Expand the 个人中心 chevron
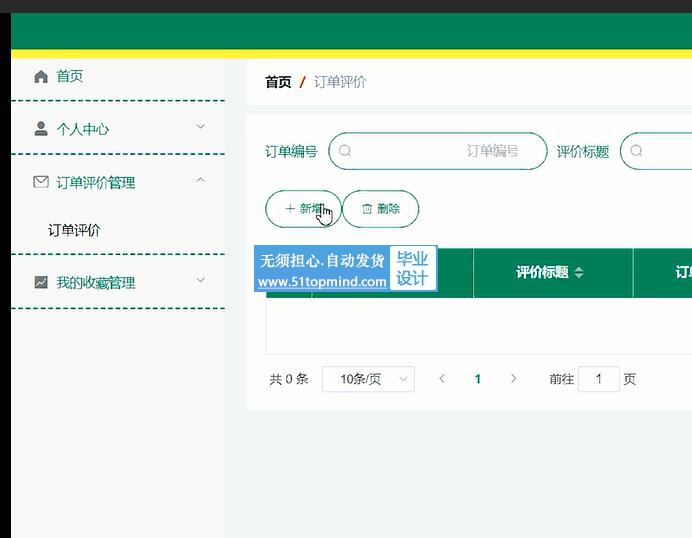The height and width of the screenshot is (538, 692). 200,127
